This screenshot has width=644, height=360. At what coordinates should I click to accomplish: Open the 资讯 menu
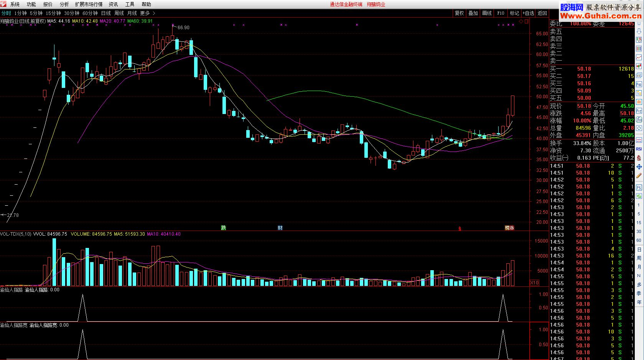click(x=114, y=4)
